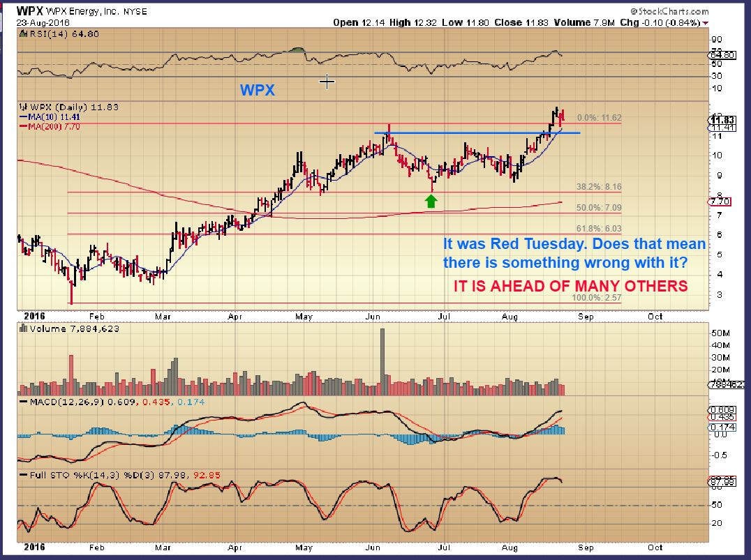The width and height of the screenshot is (751, 560).
Task: Click the 11.83 price tag on right axis
Action: 722,120
